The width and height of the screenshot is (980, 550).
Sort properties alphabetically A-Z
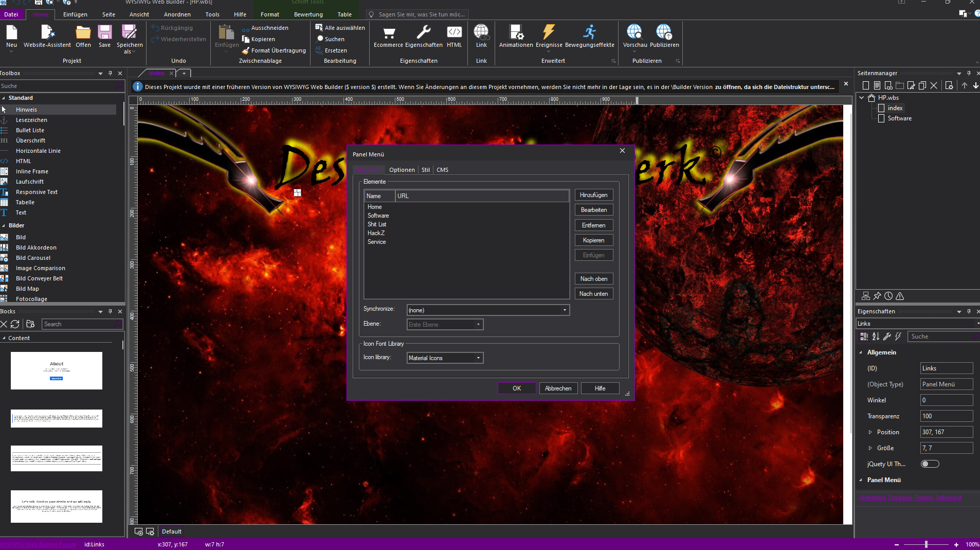876,336
